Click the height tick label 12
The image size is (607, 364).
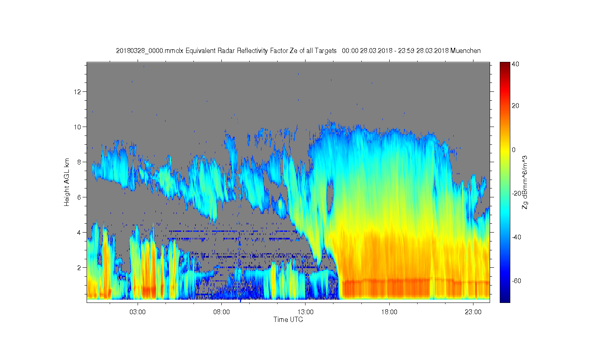click(78, 91)
